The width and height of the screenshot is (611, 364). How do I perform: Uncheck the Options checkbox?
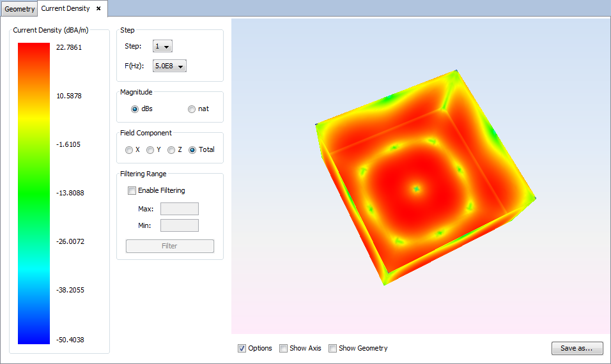click(242, 349)
